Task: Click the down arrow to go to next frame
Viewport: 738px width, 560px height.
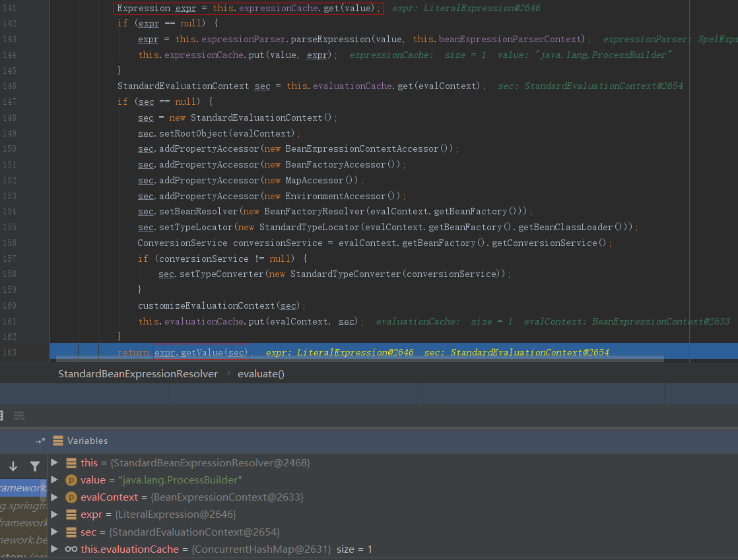Action: pos(13,466)
